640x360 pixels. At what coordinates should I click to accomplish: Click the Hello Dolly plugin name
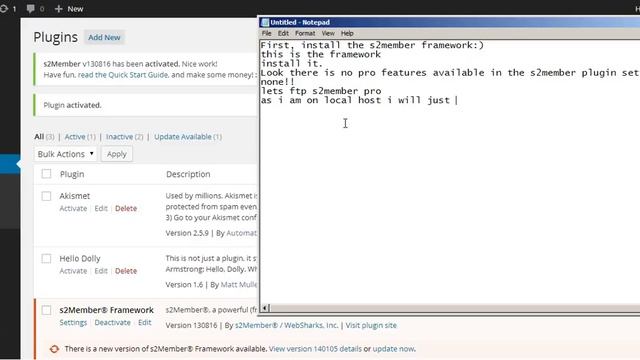pyautogui.click(x=80, y=258)
